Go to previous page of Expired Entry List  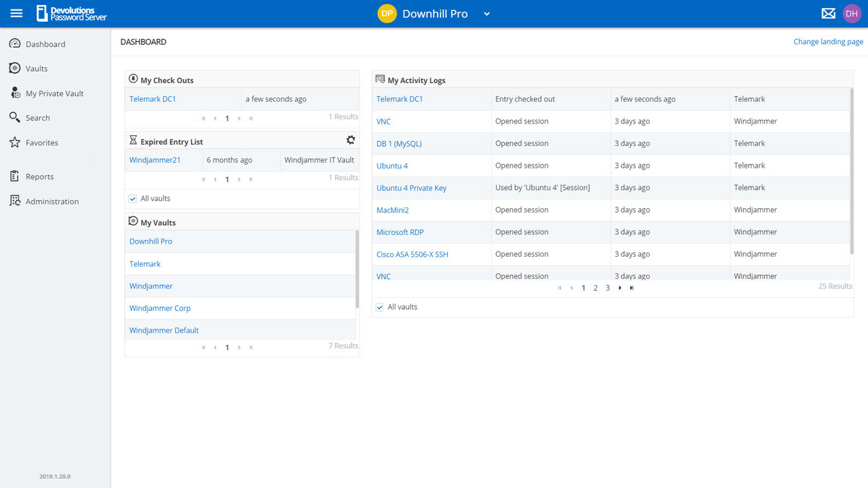click(x=215, y=179)
